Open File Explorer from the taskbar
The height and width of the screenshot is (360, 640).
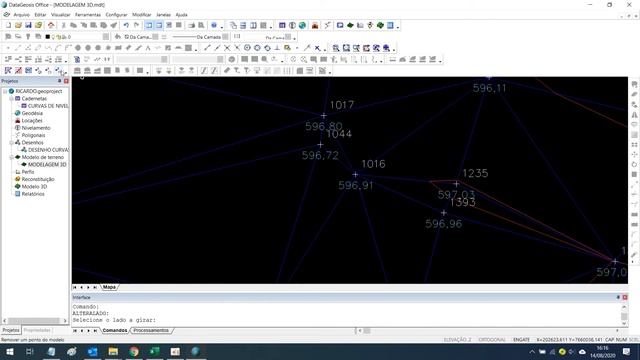pyautogui.click(x=113, y=351)
